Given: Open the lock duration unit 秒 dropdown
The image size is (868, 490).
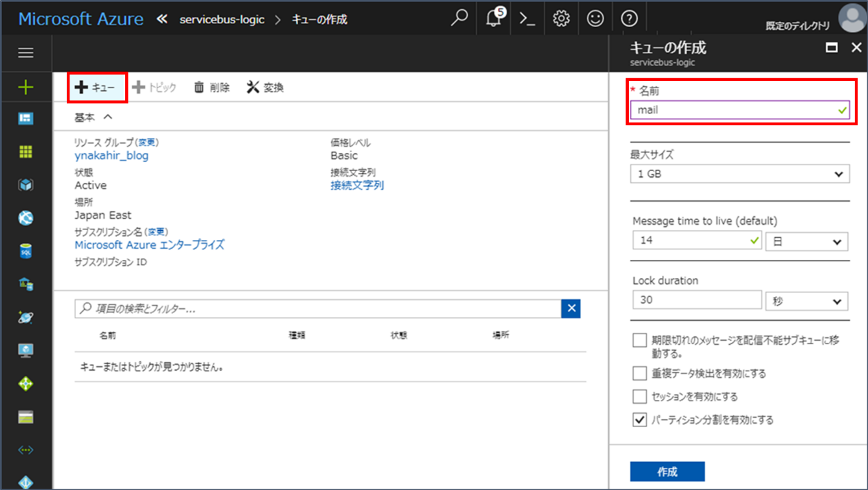Looking at the screenshot, I should coord(806,301).
